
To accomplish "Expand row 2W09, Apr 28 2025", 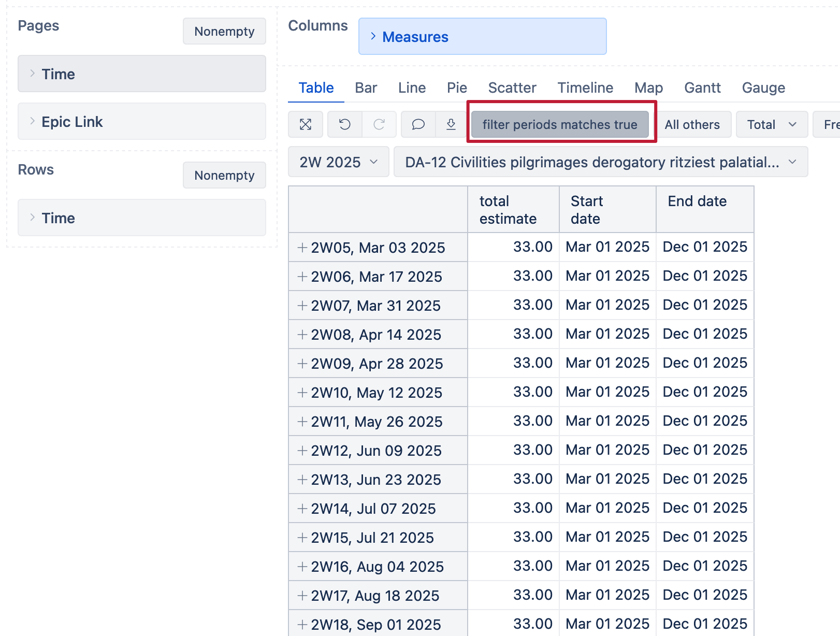I will coord(302,364).
